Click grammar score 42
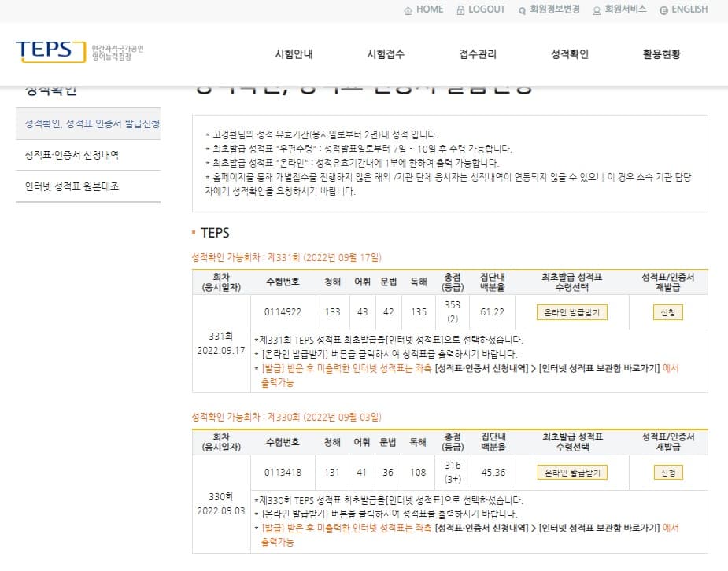This screenshot has height=571, width=728. click(x=388, y=312)
